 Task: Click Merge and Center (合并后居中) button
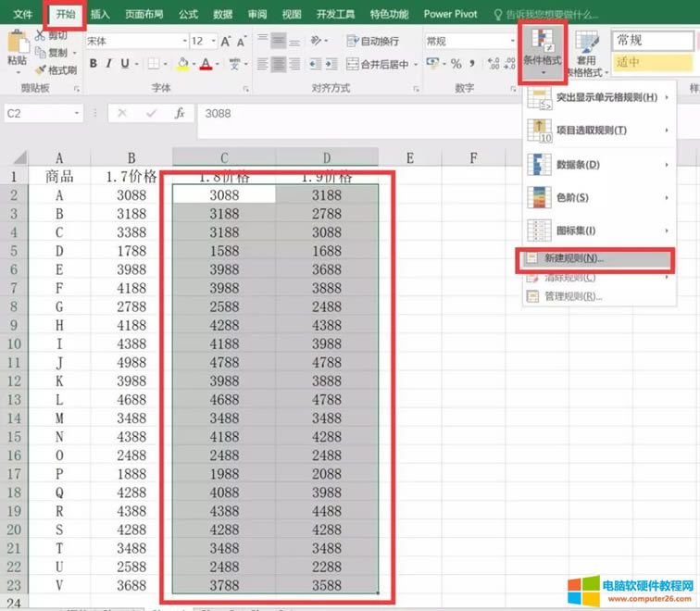click(378, 64)
